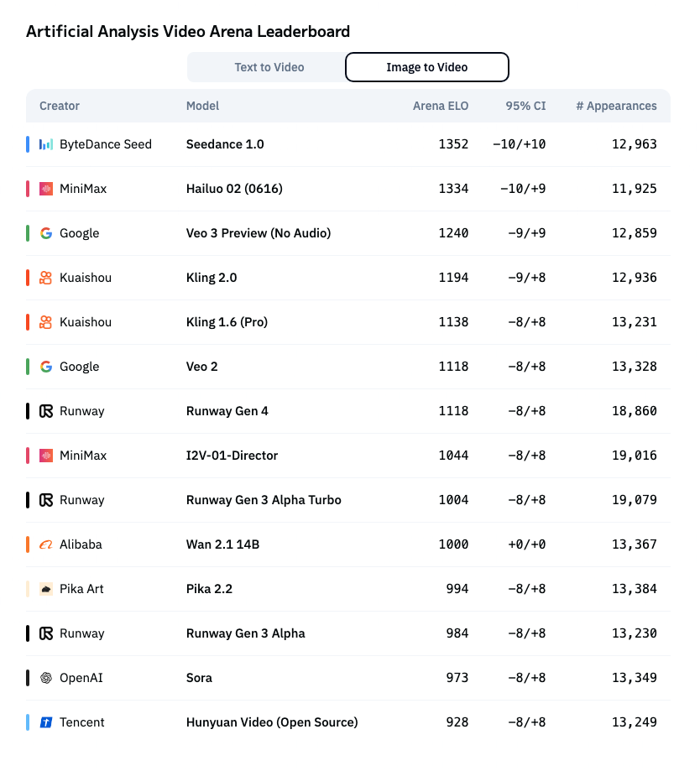Switch to the Text to Video tab
The width and height of the screenshot is (700, 771).
coord(269,67)
